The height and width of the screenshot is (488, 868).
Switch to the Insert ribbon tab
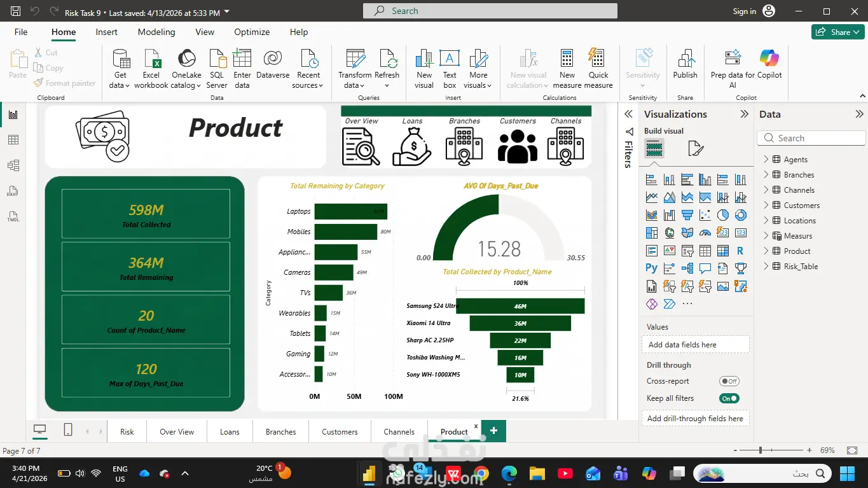(x=106, y=32)
